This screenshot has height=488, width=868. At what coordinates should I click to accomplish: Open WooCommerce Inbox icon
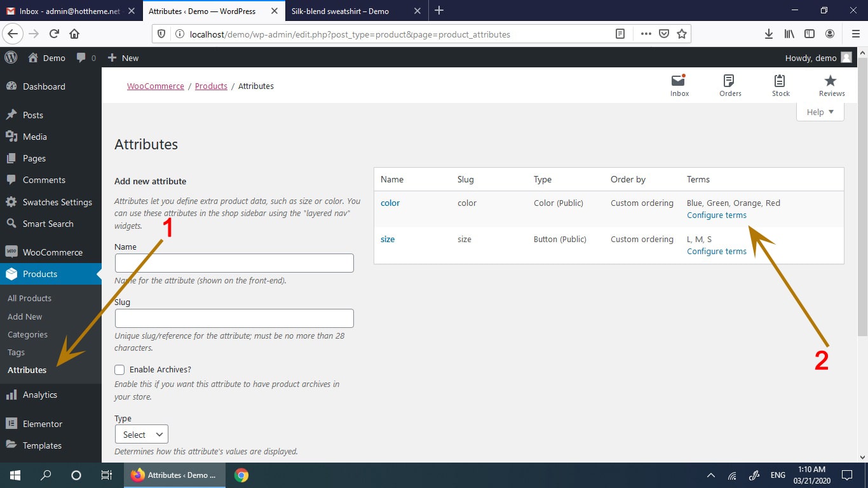[679, 85]
